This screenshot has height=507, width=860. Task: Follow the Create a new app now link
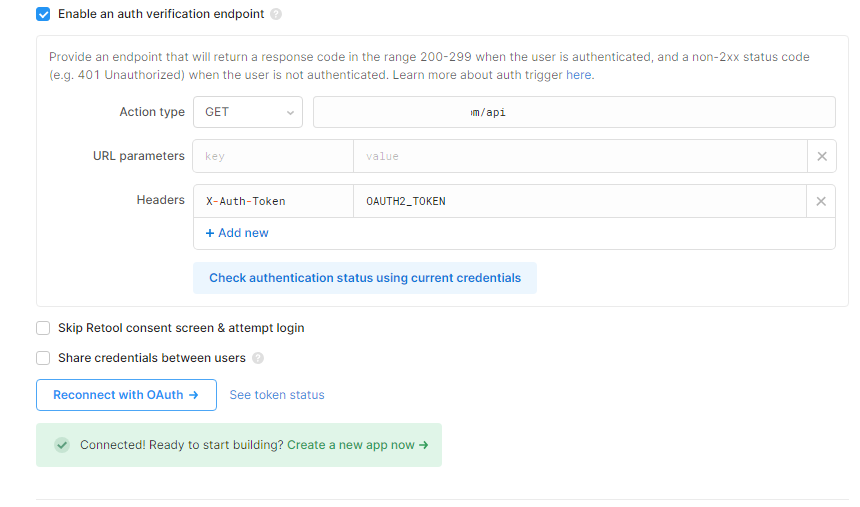(357, 445)
